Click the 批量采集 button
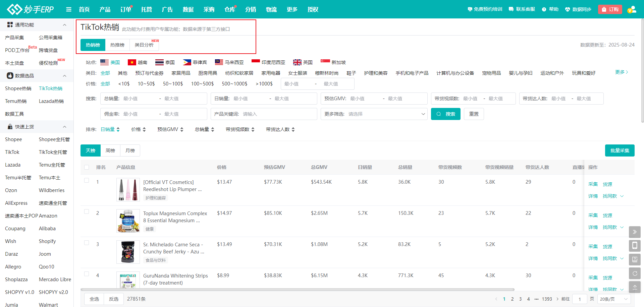Image resolution: width=644 pixels, height=307 pixels. 620,150
